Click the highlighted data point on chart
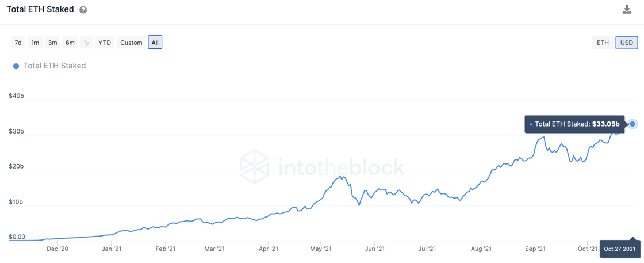 tap(632, 124)
